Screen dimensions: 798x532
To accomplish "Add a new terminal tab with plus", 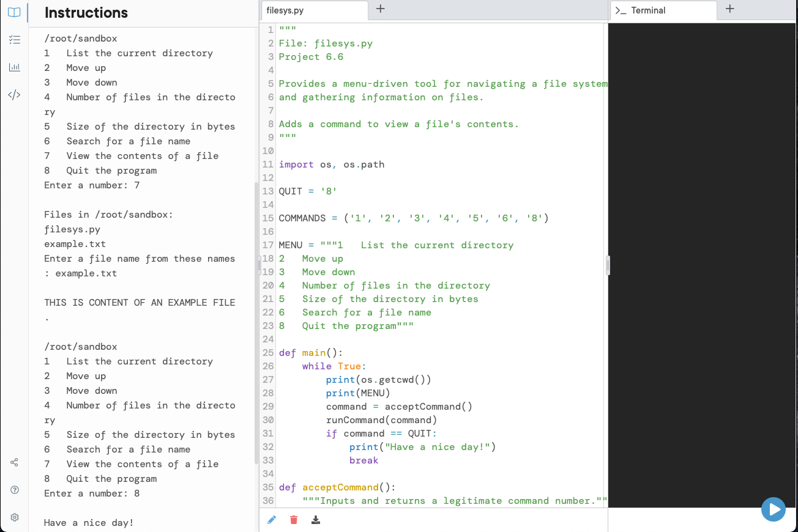I will coord(729,9).
